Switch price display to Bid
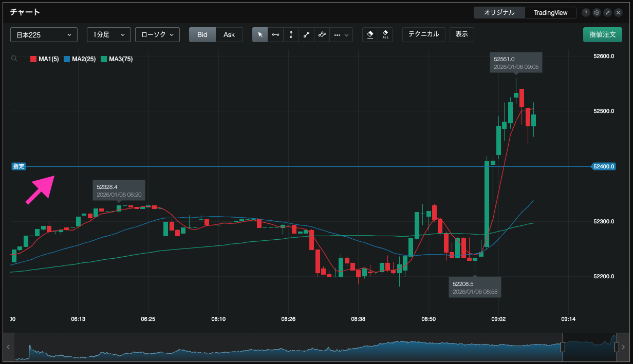633x364 pixels. tap(202, 34)
